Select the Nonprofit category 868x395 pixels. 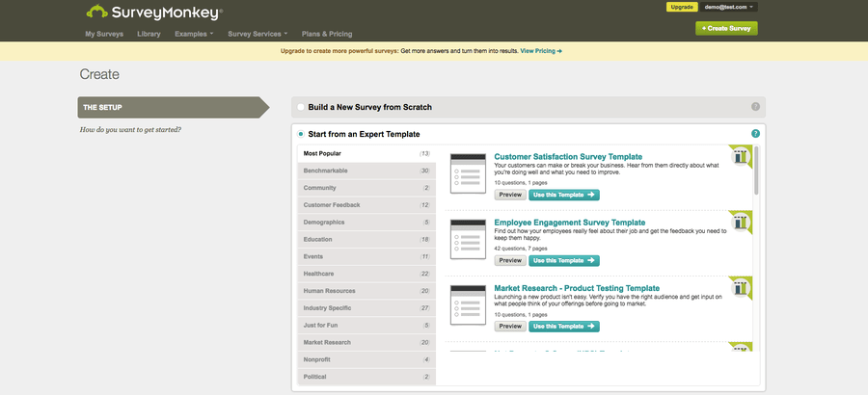(366, 359)
